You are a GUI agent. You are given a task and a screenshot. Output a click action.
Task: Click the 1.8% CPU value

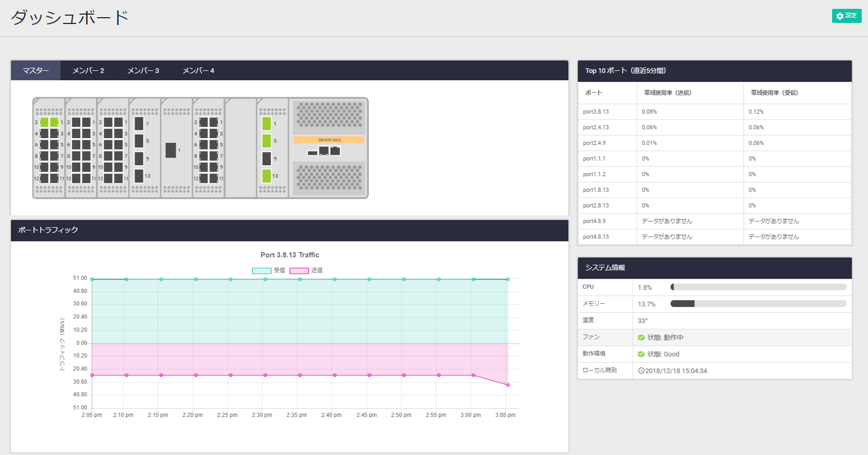click(644, 287)
